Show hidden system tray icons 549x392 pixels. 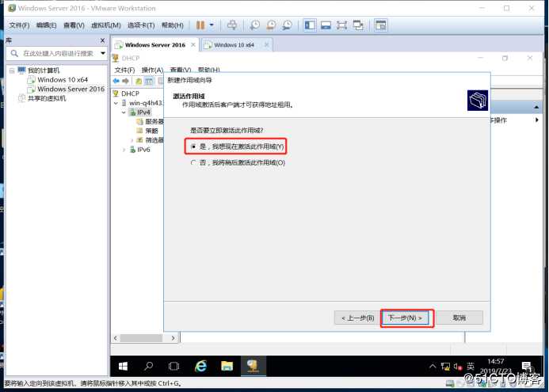[x=433, y=366]
